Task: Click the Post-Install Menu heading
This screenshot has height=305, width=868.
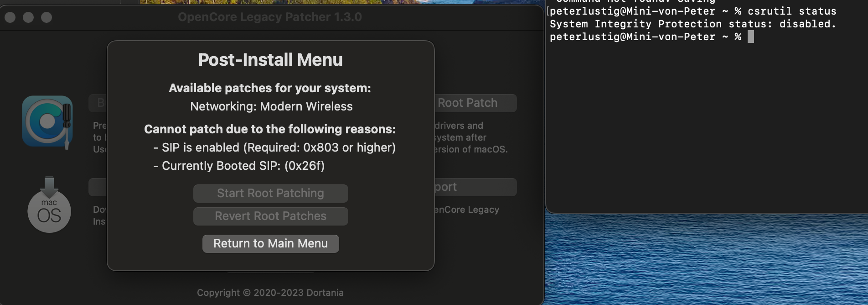Action: (x=270, y=60)
